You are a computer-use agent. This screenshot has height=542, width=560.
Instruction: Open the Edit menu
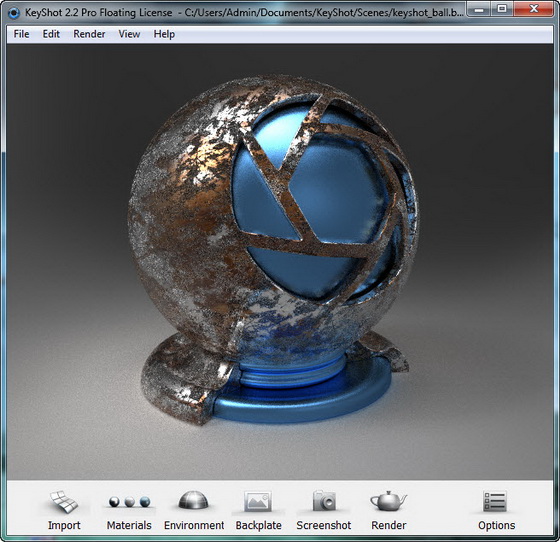(x=51, y=34)
